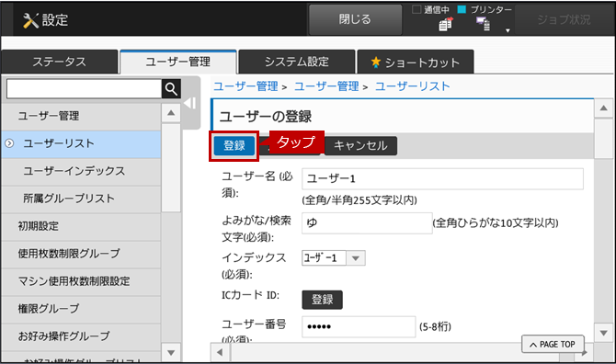Open 所属グループリスト in the sidebar
Viewport: 616px width, 364px height.
[81, 199]
